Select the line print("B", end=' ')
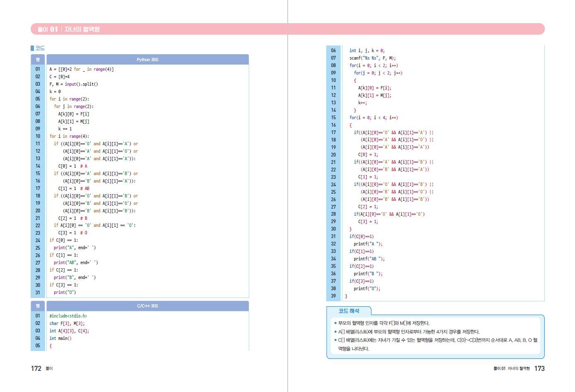This screenshot has height=392, width=575. tap(75, 277)
